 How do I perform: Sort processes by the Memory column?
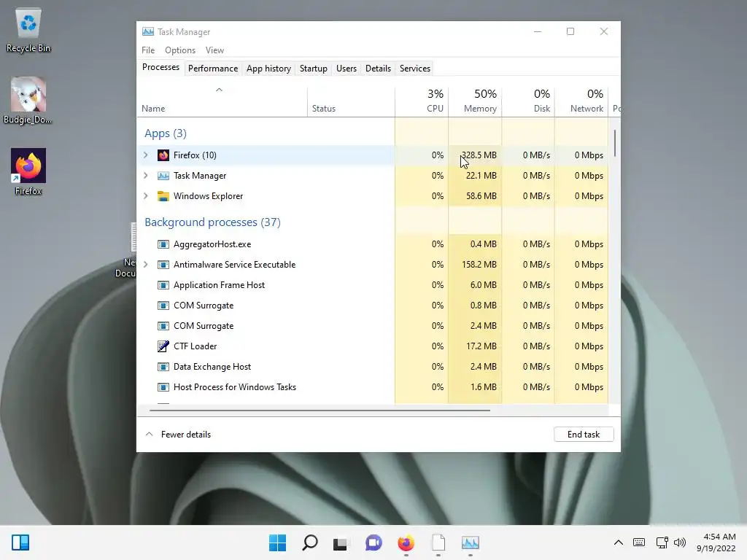(x=475, y=101)
